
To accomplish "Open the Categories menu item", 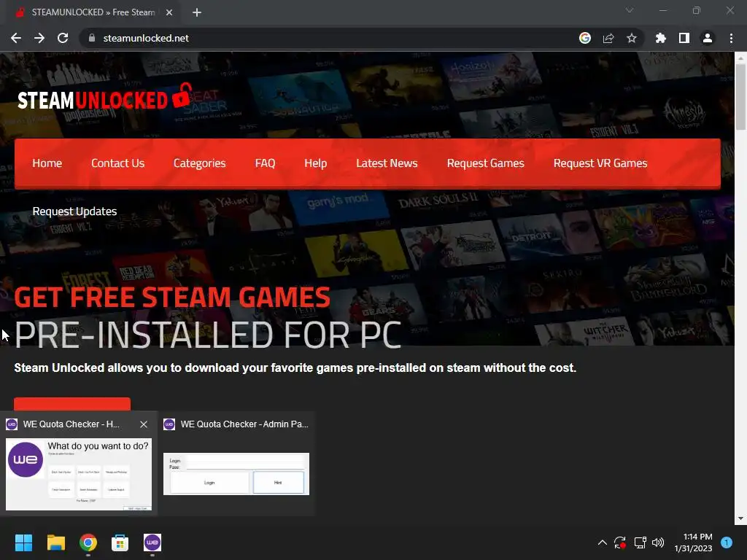I will (200, 163).
